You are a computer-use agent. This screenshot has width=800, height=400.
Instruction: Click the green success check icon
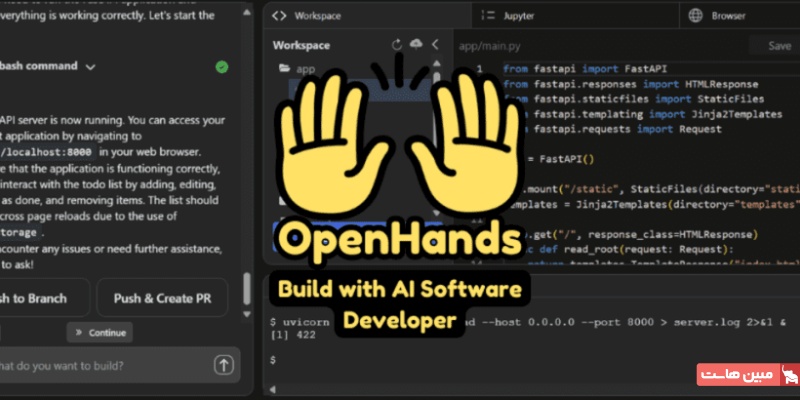(221, 67)
